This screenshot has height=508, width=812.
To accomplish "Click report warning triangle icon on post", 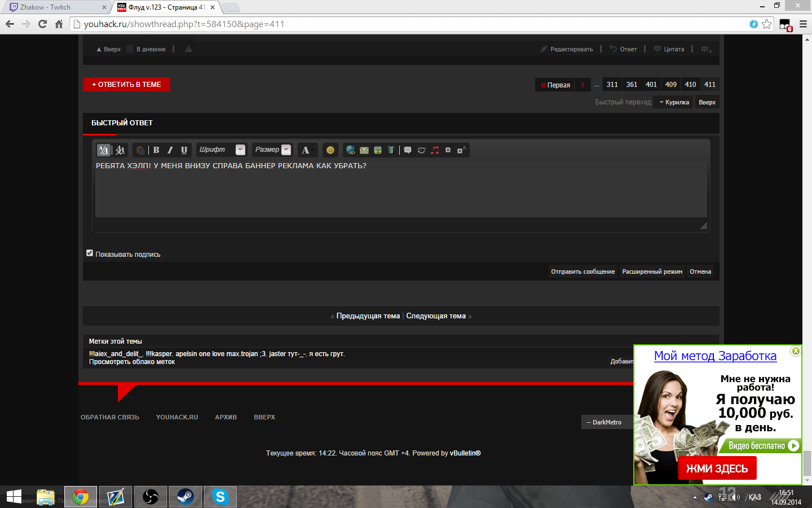I will click(188, 49).
